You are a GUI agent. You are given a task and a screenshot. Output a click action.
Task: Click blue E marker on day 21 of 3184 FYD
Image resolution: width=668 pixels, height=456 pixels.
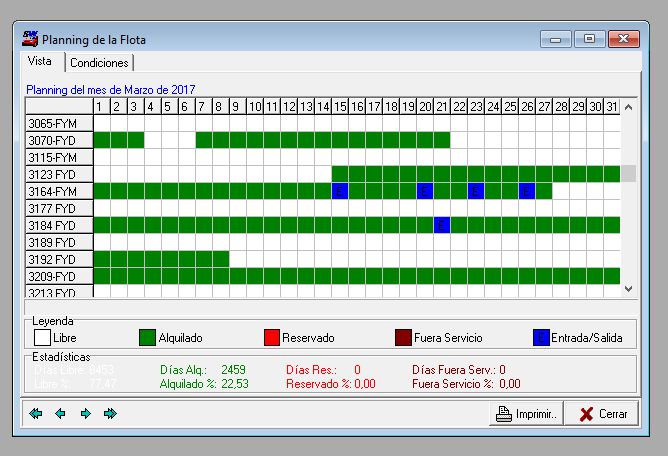point(442,225)
